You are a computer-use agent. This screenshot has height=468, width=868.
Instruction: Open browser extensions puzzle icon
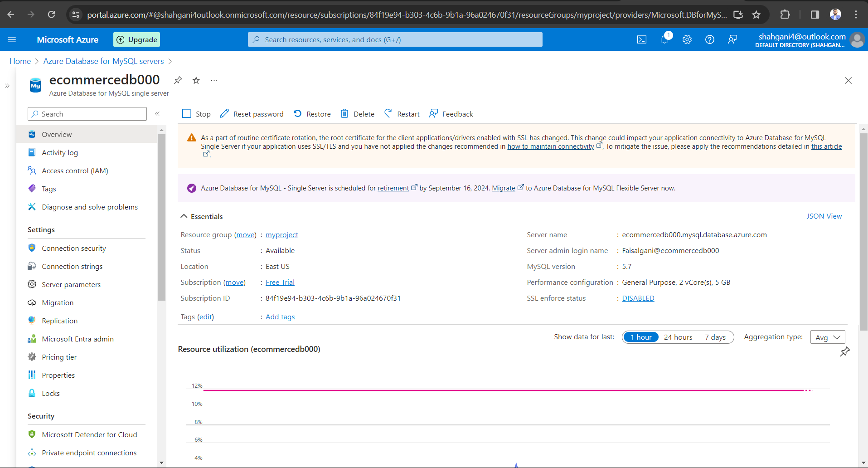tap(785, 15)
